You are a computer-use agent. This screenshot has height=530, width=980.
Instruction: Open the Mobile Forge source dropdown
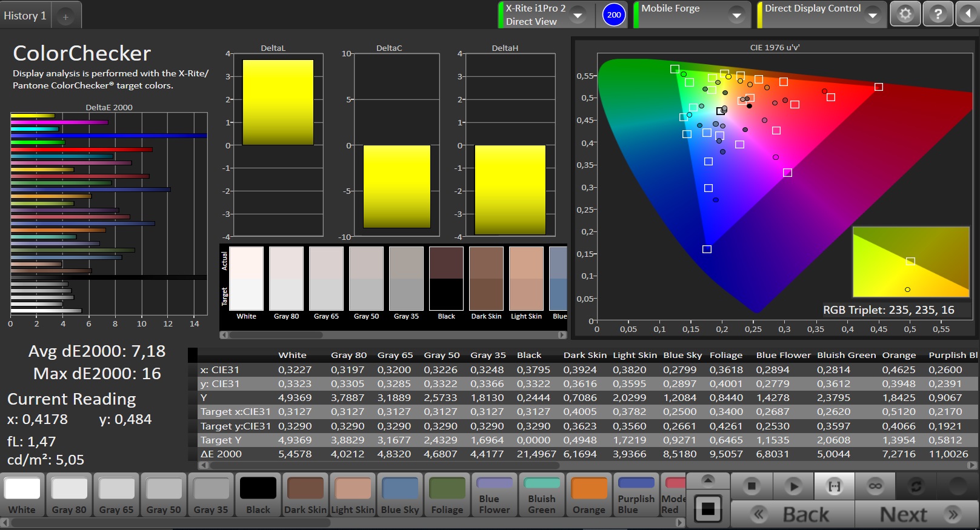(x=736, y=15)
